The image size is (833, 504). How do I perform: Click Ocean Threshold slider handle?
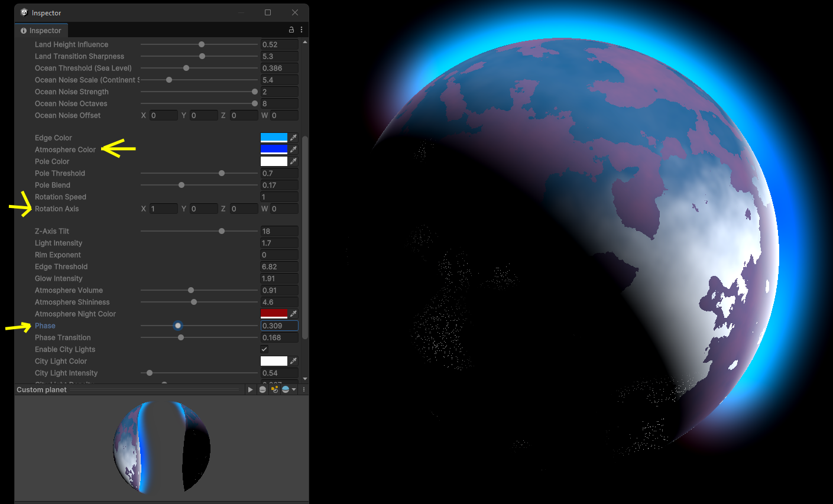point(186,68)
